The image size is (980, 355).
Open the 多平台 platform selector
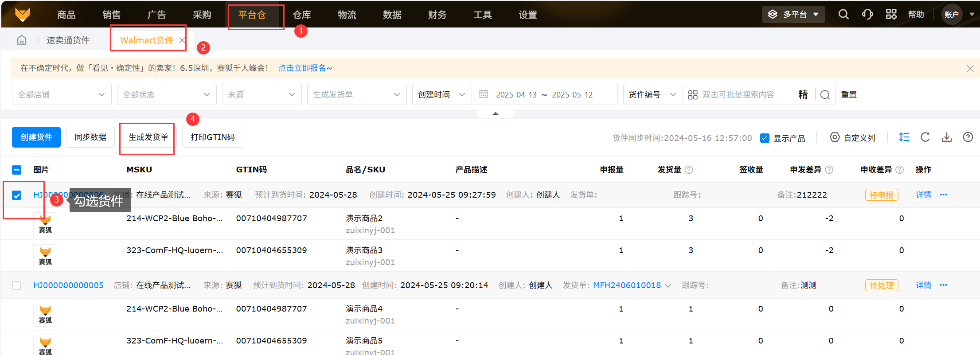tap(793, 15)
